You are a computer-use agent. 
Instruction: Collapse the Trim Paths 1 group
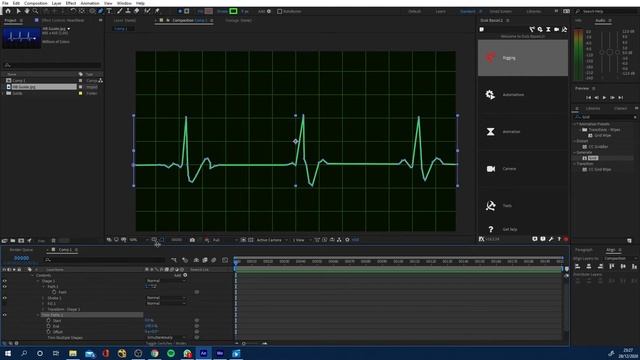[38, 315]
